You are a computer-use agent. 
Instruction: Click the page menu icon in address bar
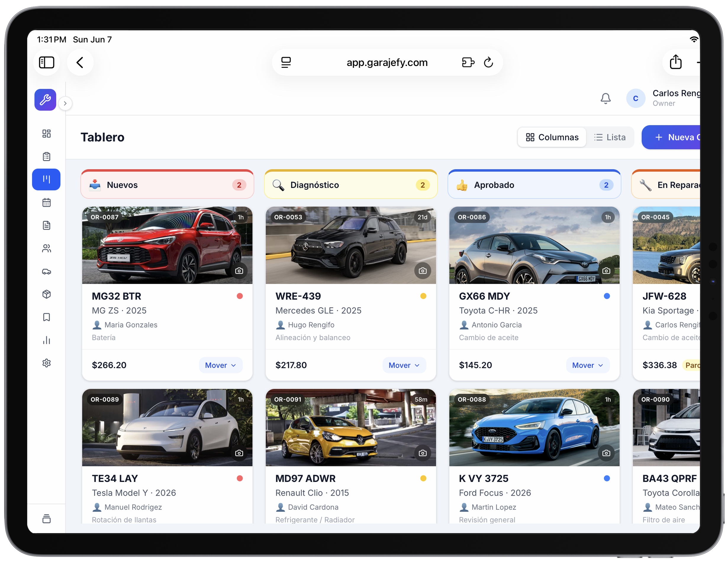pos(286,62)
